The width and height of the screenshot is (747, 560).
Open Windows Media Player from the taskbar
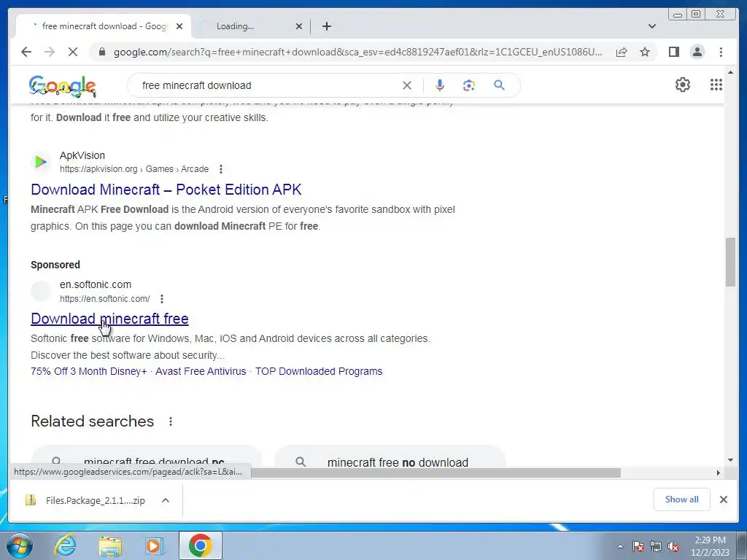(x=155, y=545)
